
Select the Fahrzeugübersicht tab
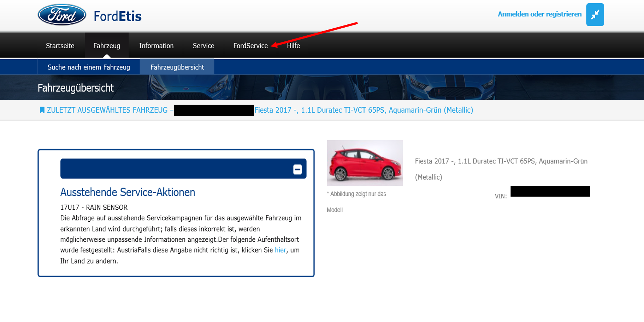[177, 67]
